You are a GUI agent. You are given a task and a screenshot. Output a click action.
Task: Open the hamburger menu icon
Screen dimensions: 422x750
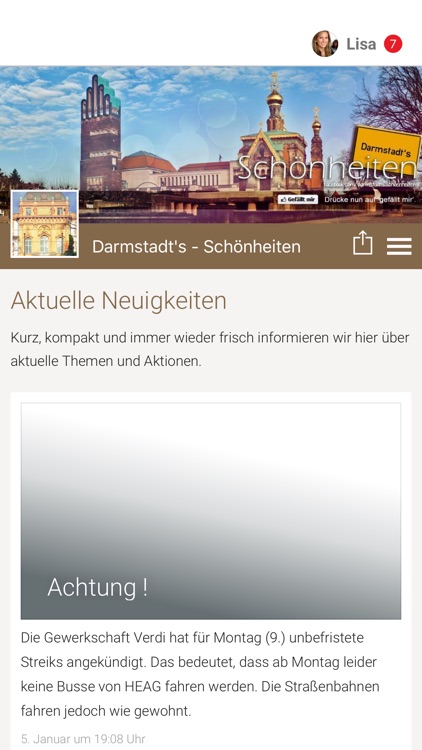coord(399,246)
